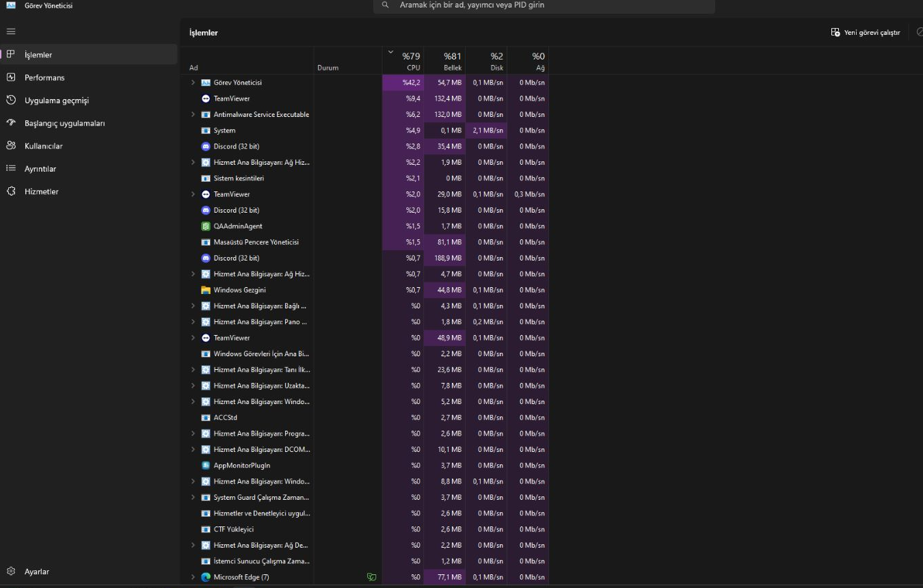Expand the TeamViewer row using 29,0 MB
Image resolution: width=923 pixels, height=588 pixels.
click(x=193, y=194)
